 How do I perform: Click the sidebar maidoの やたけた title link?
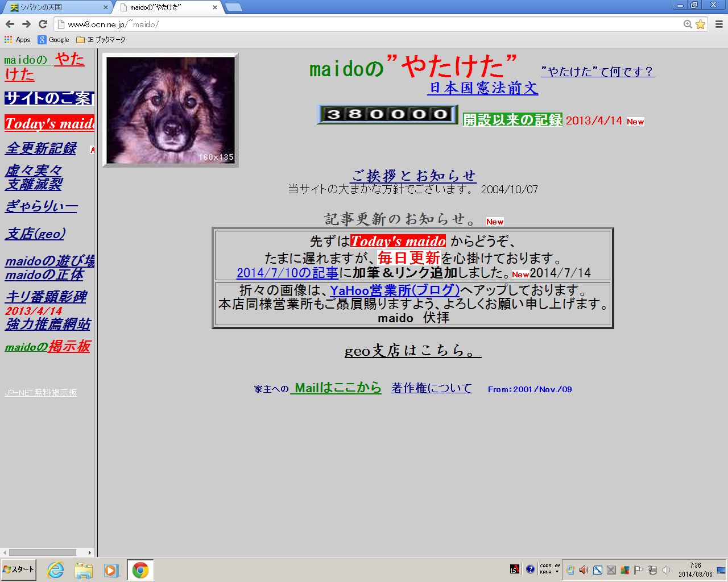[44, 66]
